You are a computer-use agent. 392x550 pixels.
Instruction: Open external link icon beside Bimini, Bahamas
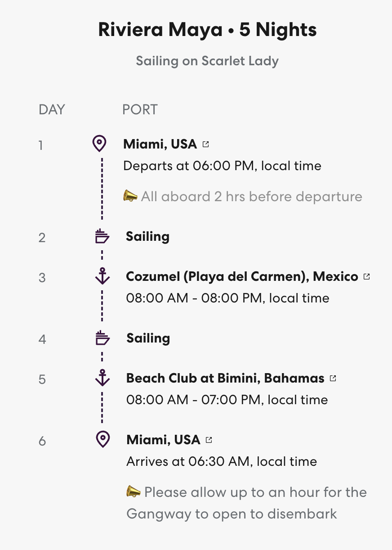(333, 378)
